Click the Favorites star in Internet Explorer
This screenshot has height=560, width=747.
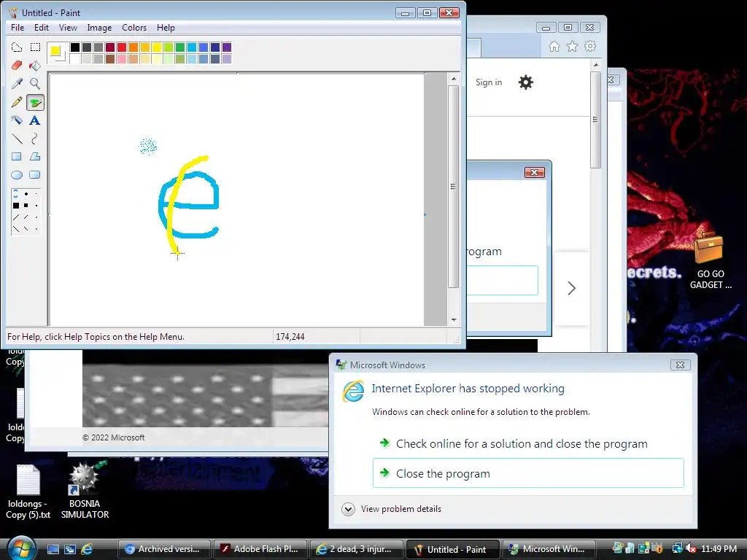point(572,46)
